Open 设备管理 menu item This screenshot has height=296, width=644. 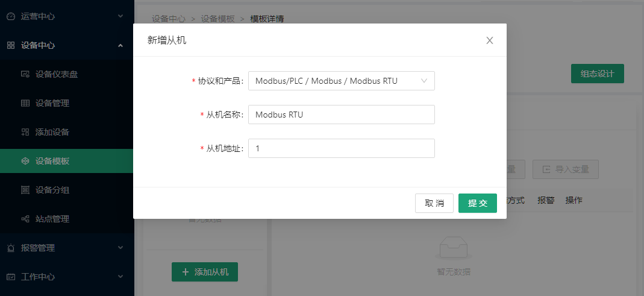coord(52,103)
